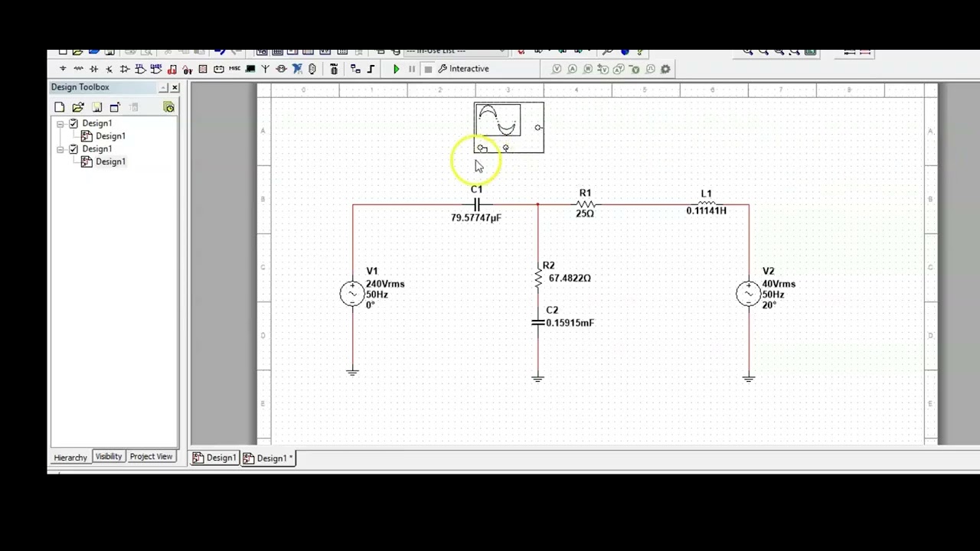
Task: Click Save icon in Design Toolbox
Action: click(96, 107)
